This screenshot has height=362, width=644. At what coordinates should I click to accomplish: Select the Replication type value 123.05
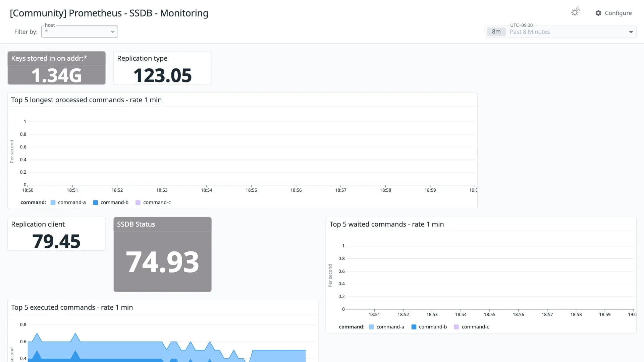pyautogui.click(x=162, y=75)
